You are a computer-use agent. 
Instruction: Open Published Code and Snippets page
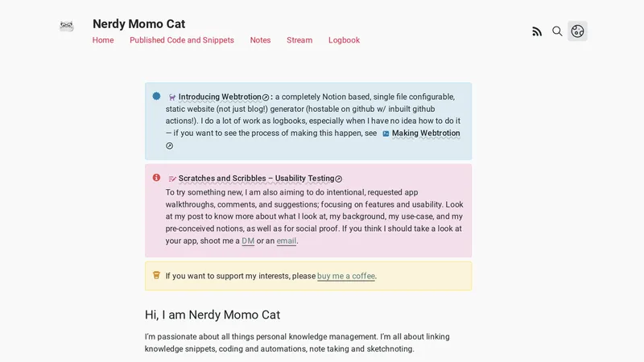click(182, 40)
